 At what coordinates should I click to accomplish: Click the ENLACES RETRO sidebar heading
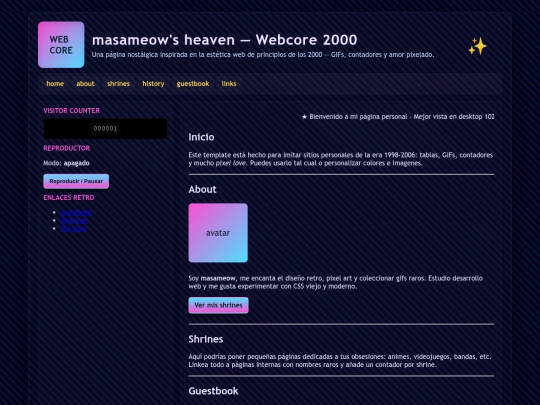click(69, 198)
